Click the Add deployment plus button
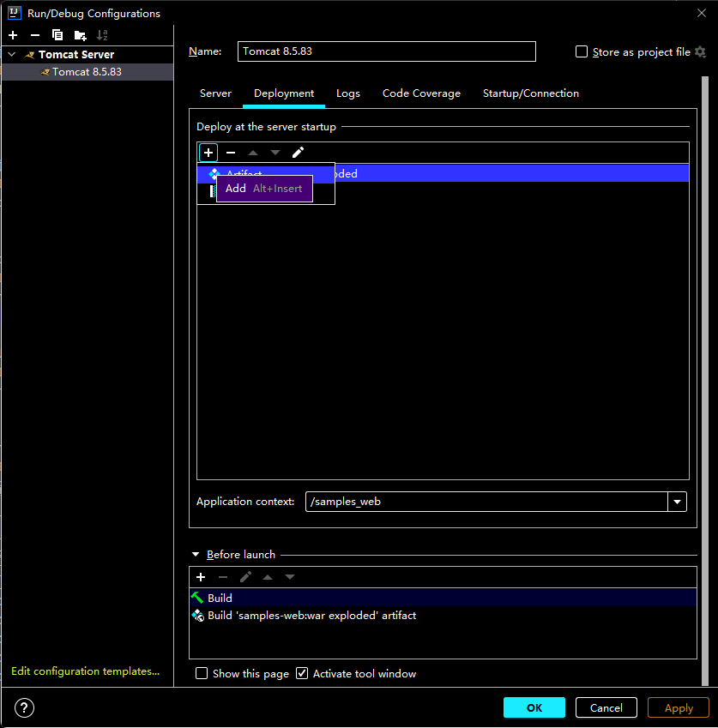The width and height of the screenshot is (718, 728). (x=208, y=153)
